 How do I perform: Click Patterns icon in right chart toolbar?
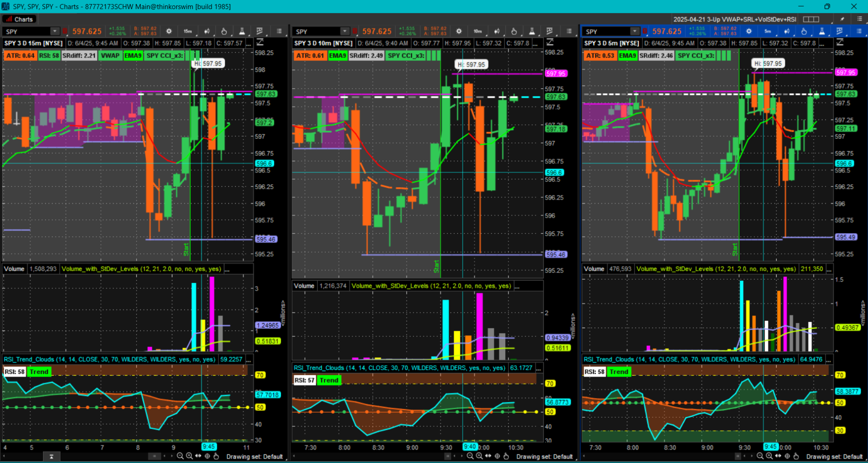[839, 31]
